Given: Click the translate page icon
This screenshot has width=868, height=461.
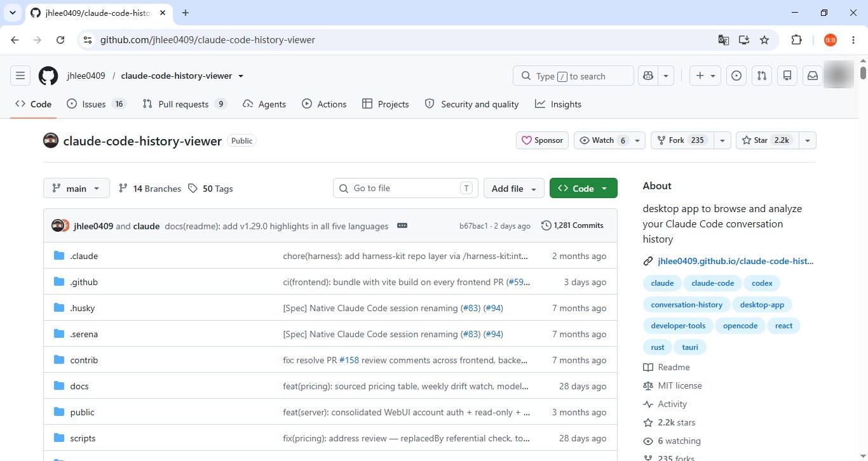Looking at the screenshot, I should (x=724, y=40).
